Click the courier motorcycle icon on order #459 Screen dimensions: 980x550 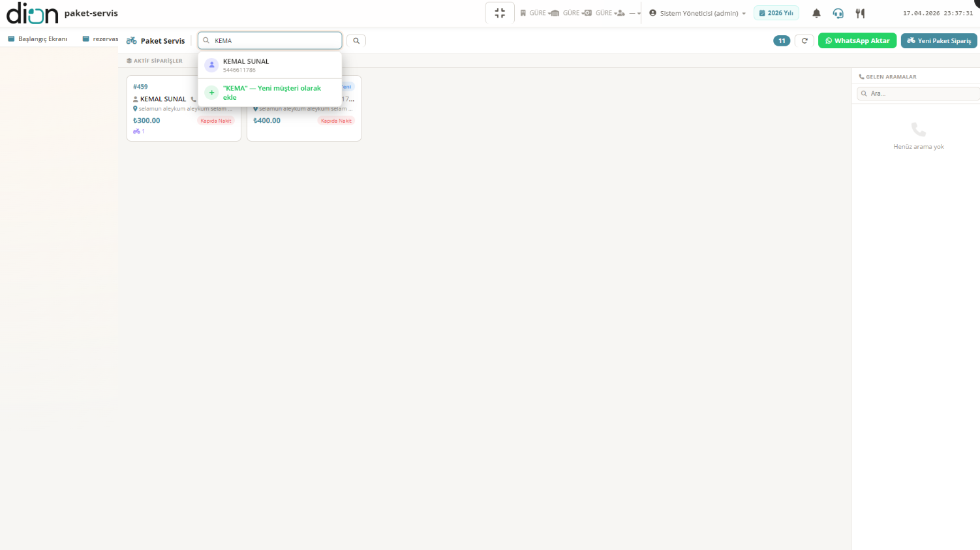[136, 131]
